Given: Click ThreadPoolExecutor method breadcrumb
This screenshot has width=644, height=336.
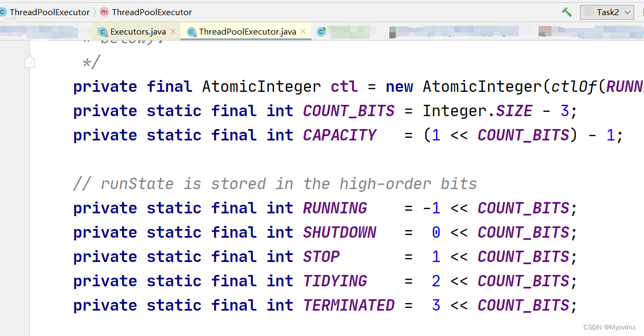Looking at the screenshot, I should point(151,12).
